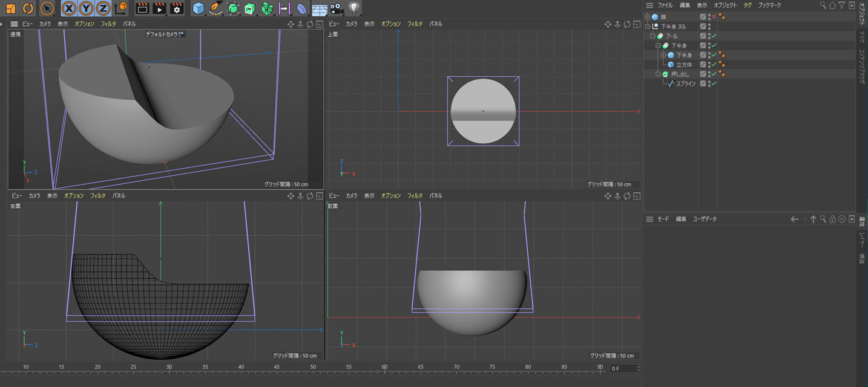868x387 pixels.
Task: Select the スプライン object in the tree
Action: coord(685,84)
